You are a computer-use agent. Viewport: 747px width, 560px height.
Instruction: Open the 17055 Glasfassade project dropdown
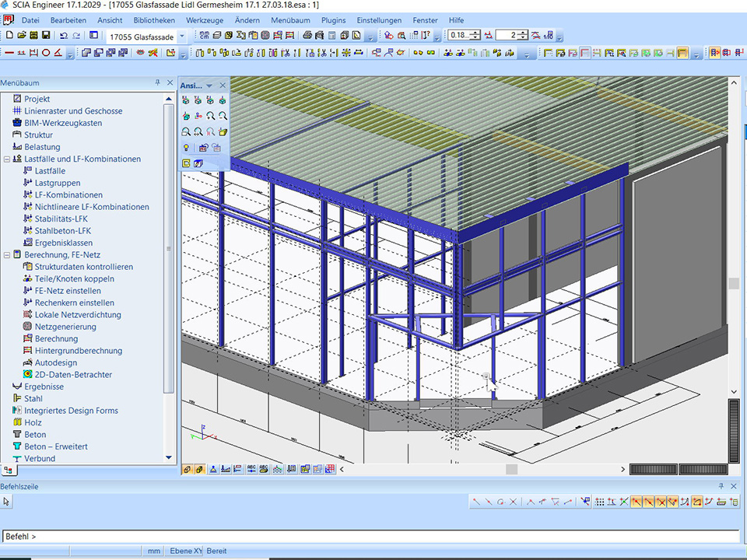pyautogui.click(x=182, y=36)
